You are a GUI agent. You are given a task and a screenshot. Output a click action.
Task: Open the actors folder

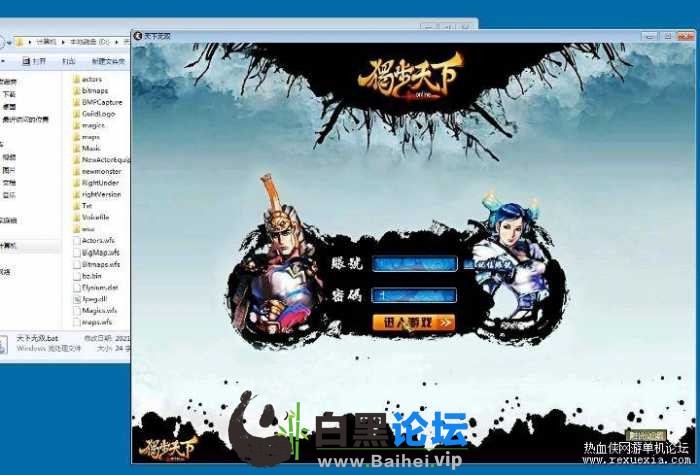92,79
